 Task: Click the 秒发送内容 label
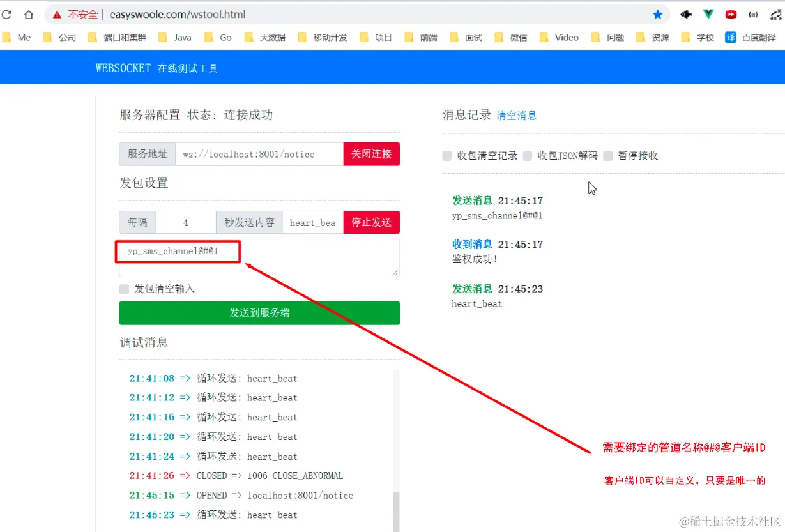click(x=249, y=222)
